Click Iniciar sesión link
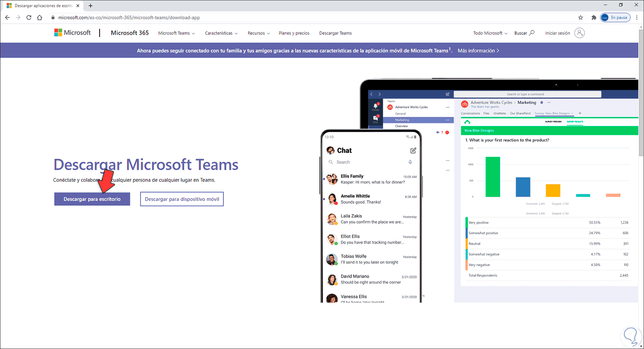Screen dimensions: 644x349 pos(558,33)
